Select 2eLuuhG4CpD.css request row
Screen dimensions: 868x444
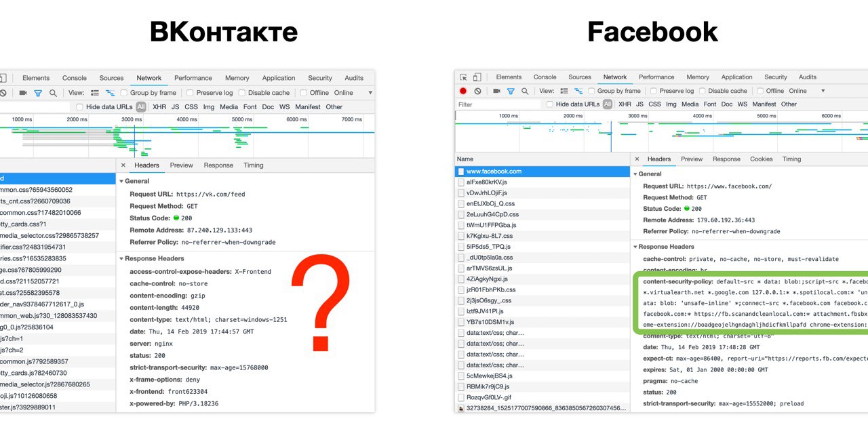pos(542,214)
